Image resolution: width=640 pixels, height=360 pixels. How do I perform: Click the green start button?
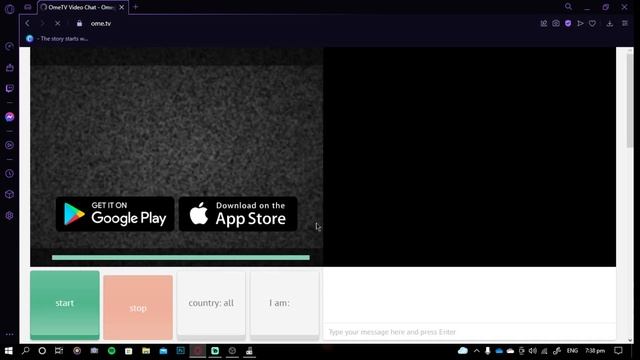[x=64, y=304]
